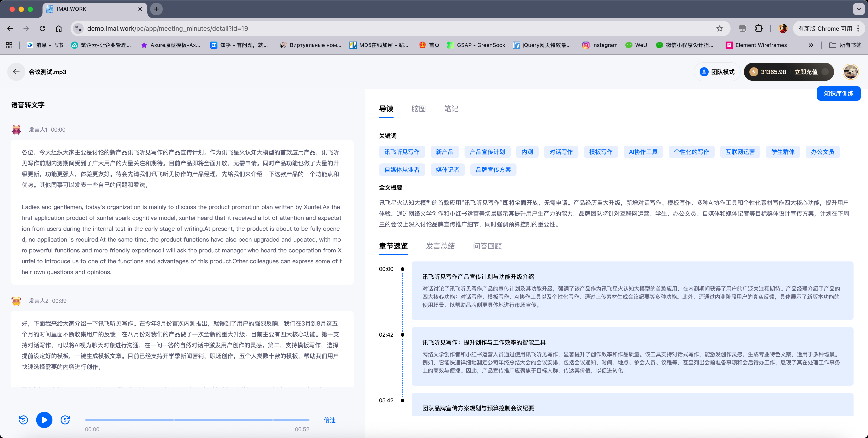Click the forward 5 seconds icon
Screen dimensions: 868x438
click(x=65, y=420)
